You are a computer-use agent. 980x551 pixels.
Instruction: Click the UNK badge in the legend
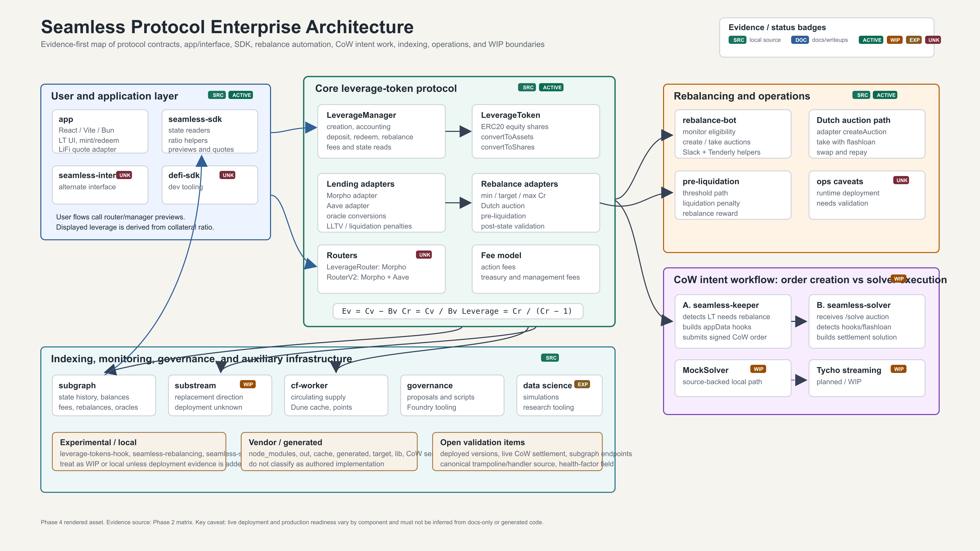[x=934, y=40]
